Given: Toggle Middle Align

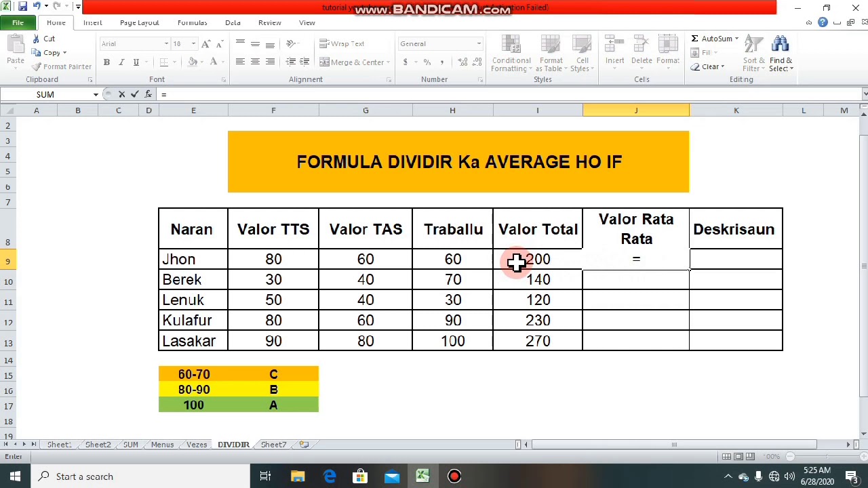Looking at the screenshot, I should [255, 44].
